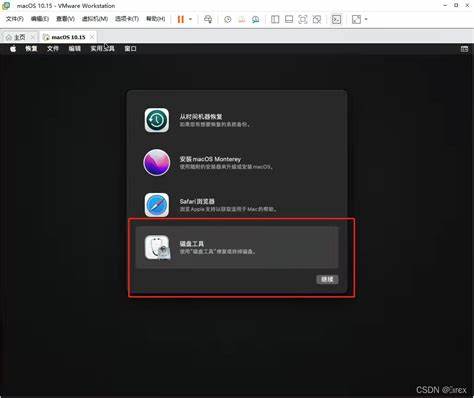Click the revert to snapshot toolbar icon
This screenshot has height=398, width=474.
click(x=242, y=19)
